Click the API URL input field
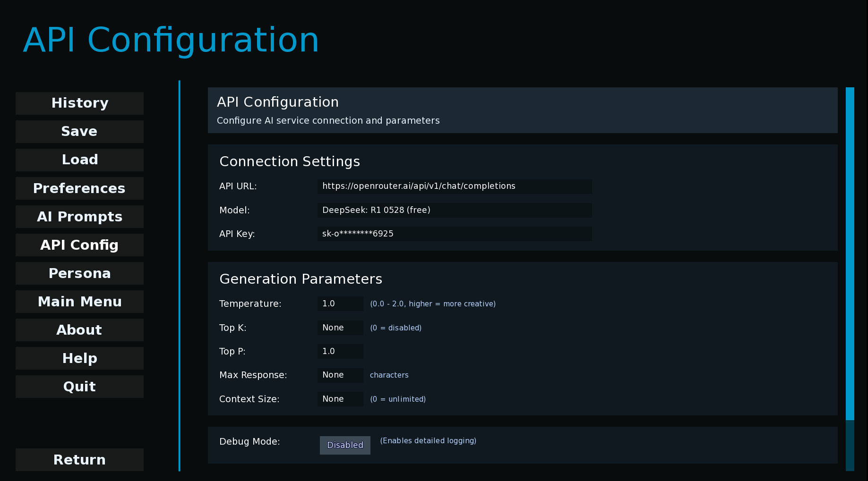Viewport: 868px width, 481px height. tap(454, 186)
